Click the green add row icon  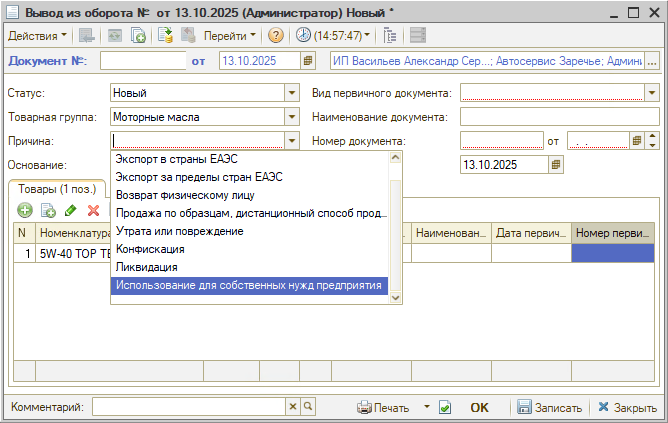(x=24, y=210)
